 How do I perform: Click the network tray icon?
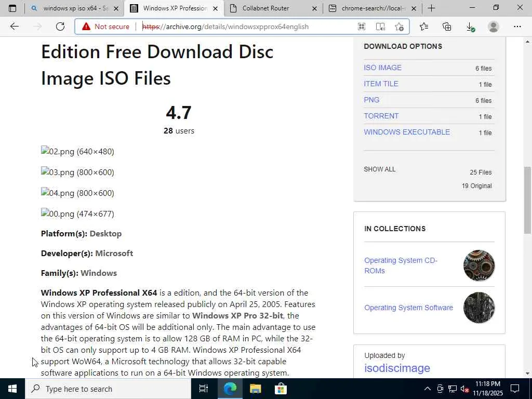tap(453, 389)
